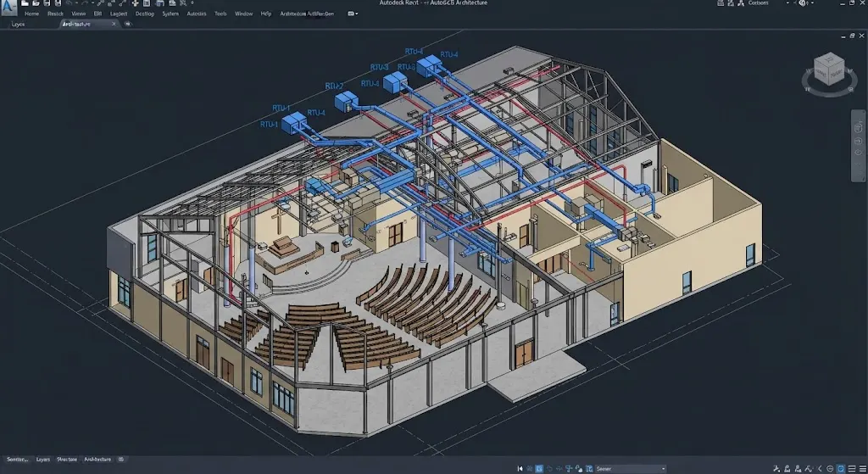
Task: Open the Window menu
Action: coord(243,14)
